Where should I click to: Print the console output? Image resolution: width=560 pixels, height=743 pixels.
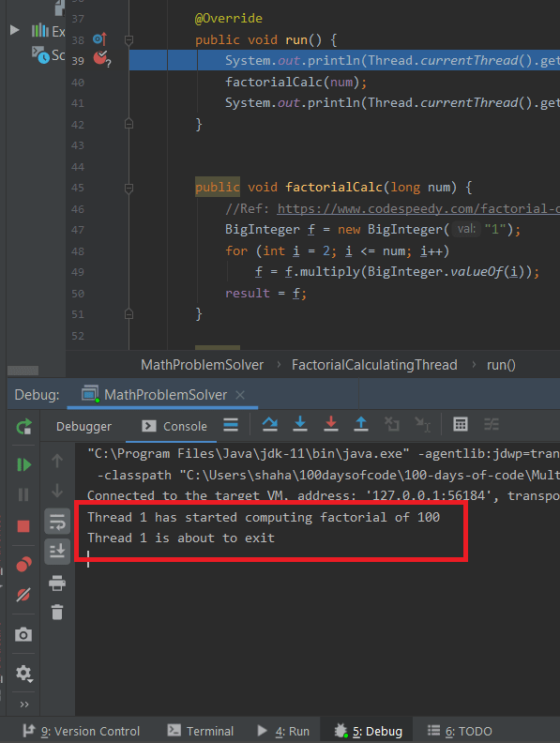(x=57, y=584)
